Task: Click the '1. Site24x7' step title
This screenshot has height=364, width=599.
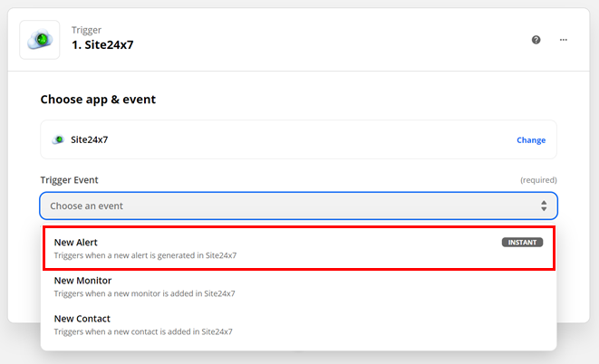Action: tap(102, 45)
